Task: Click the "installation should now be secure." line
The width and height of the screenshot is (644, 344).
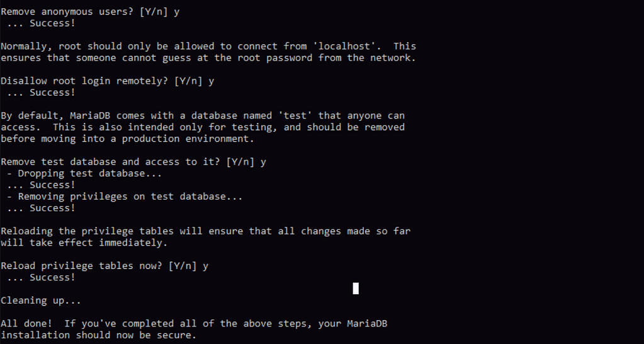Action: click(98, 335)
